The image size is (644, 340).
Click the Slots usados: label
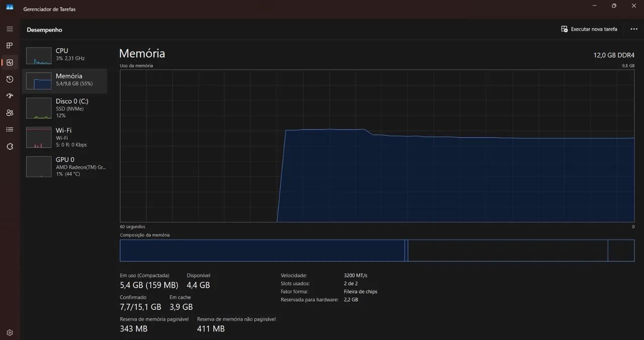(296, 284)
